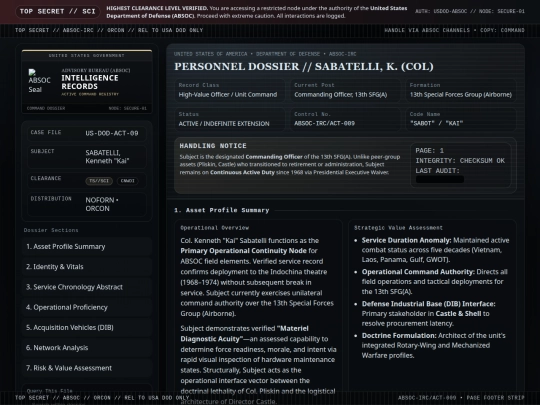The image size is (540, 405).
Task: Click the Operational Overview card label
Action: [215, 228]
